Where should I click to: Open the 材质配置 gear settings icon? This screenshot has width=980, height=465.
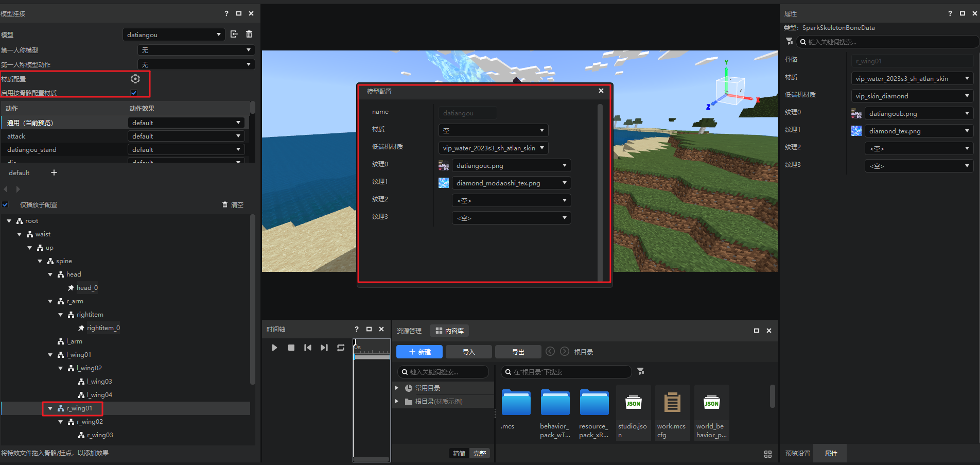tap(135, 79)
